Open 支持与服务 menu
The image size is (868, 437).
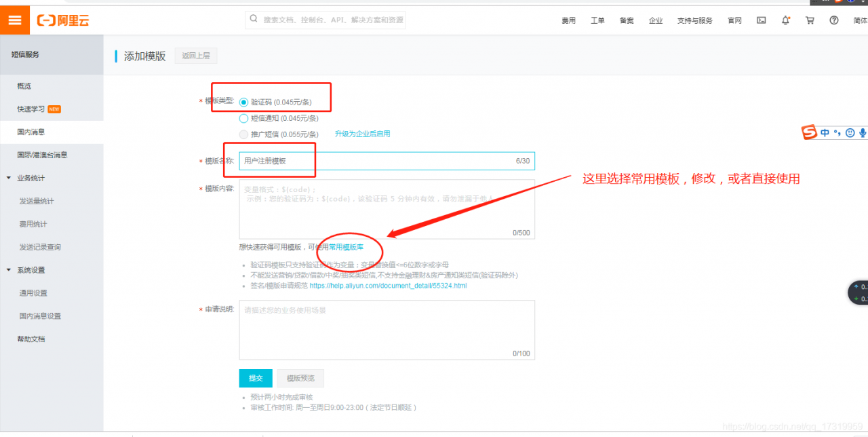click(x=695, y=20)
